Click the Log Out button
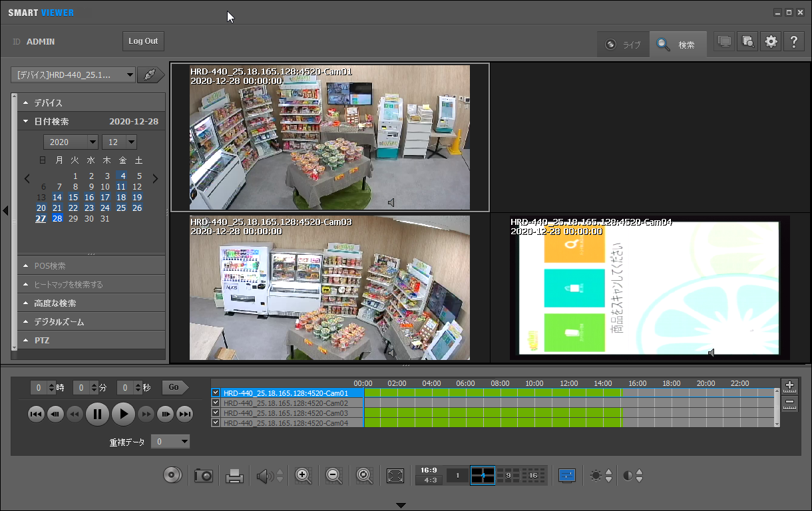This screenshot has width=812, height=511. click(143, 41)
